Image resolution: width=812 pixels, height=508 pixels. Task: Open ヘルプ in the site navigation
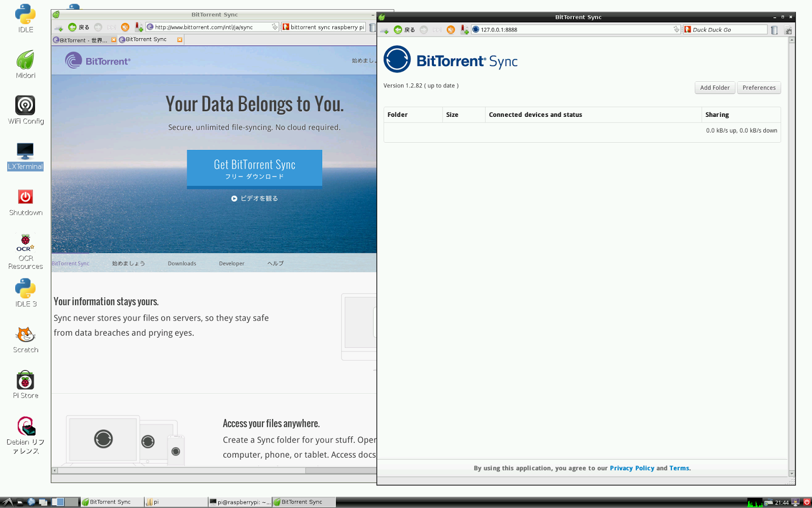pyautogui.click(x=276, y=263)
